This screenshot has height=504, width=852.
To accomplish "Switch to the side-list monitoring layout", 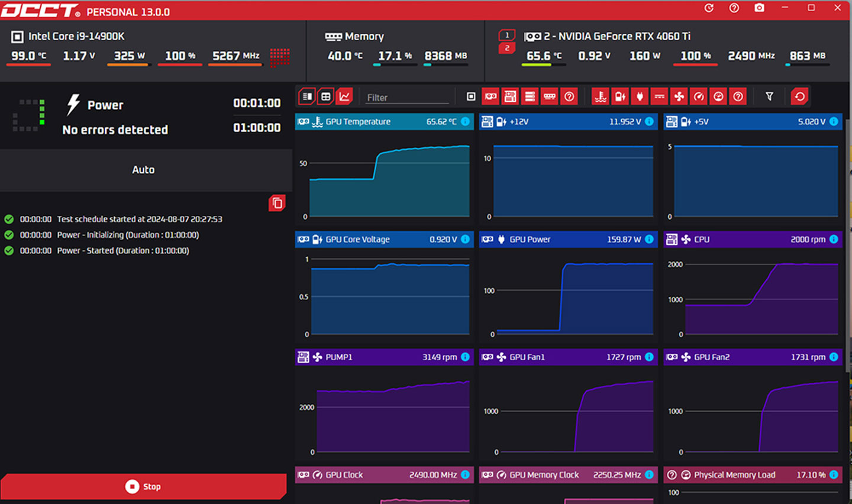I will point(307,96).
